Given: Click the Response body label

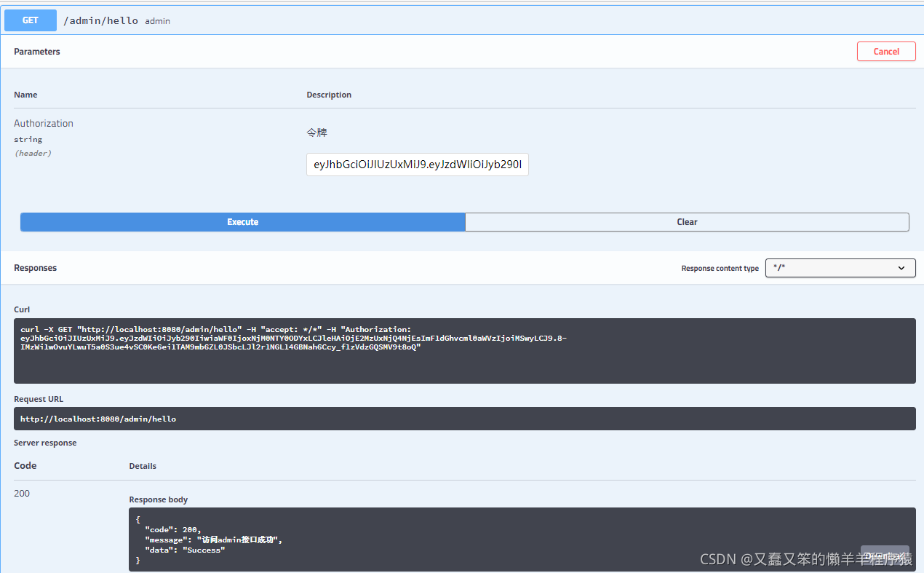Looking at the screenshot, I should 159,499.
